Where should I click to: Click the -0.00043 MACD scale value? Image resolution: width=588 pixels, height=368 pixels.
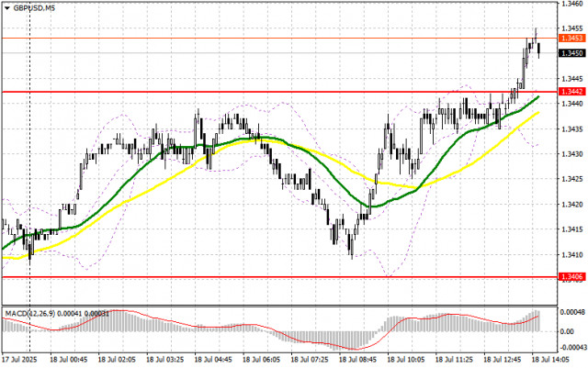pyautogui.click(x=571, y=348)
